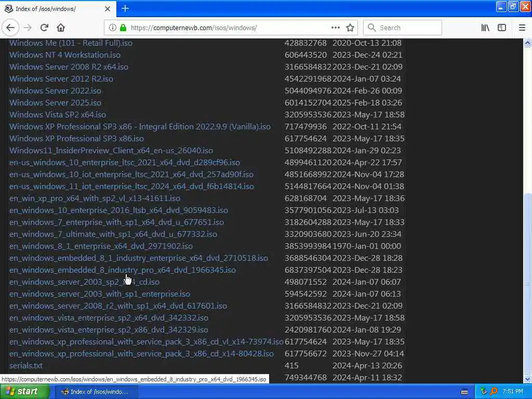Open en_windows_server_2008_r2_with_sp1 iso link
Screen dimensions: 532x399
pos(118,306)
